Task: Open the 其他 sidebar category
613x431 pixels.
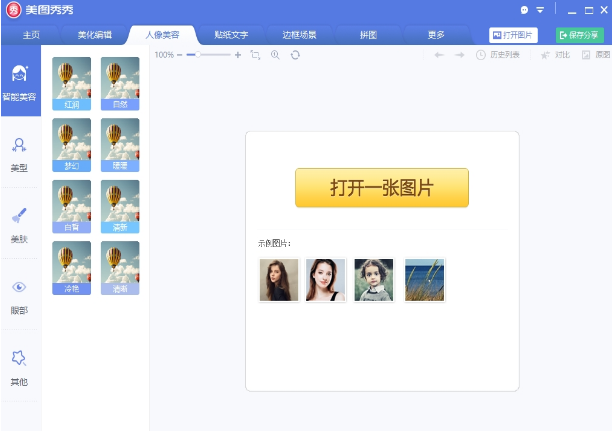Action: (19, 368)
